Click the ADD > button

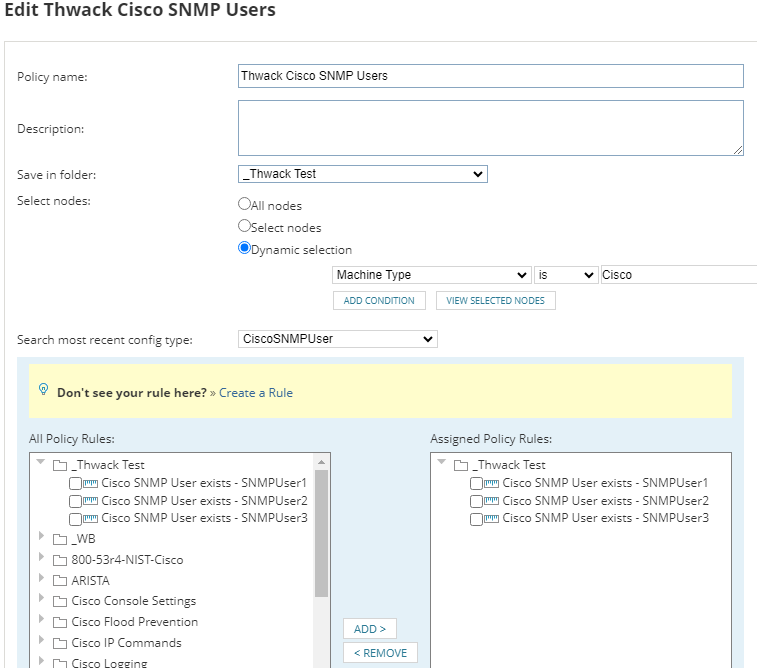pyautogui.click(x=370, y=628)
